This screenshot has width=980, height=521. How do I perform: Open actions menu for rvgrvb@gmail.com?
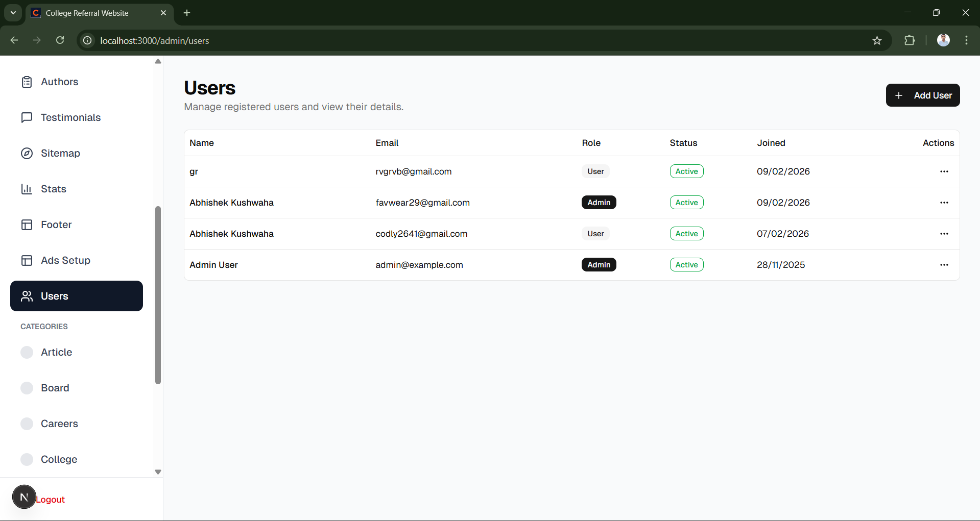click(944, 171)
